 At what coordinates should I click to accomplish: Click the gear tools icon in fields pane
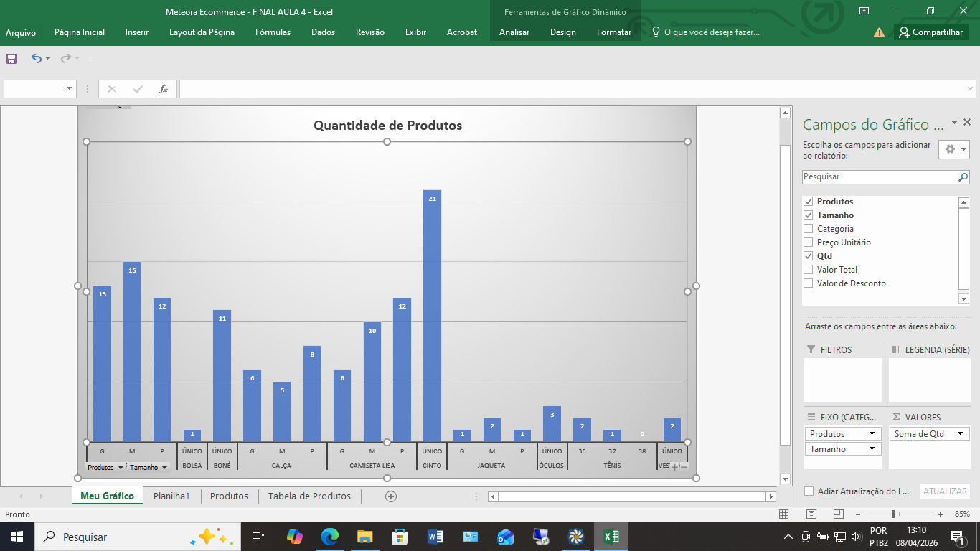click(950, 149)
